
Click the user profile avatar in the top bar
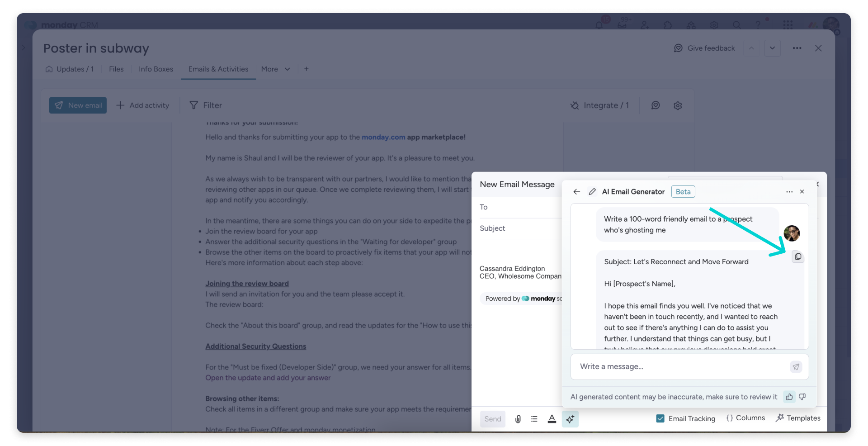click(x=831, y=24)
